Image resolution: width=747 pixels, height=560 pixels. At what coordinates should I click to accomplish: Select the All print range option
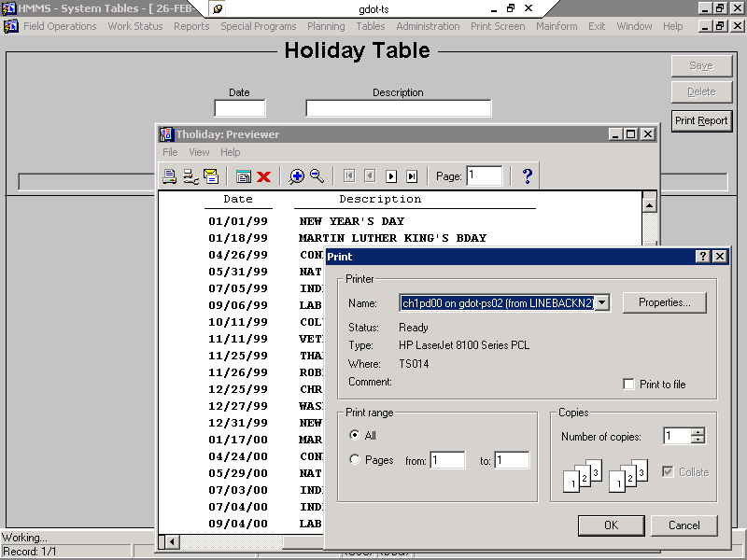click(x=355, y=435)
